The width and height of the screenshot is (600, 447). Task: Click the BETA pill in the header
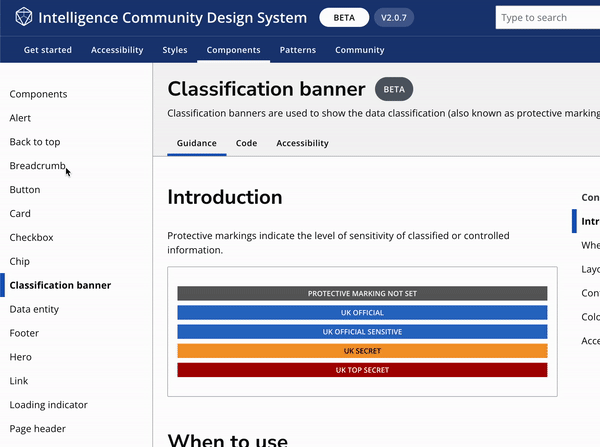[x=344, y=18]
